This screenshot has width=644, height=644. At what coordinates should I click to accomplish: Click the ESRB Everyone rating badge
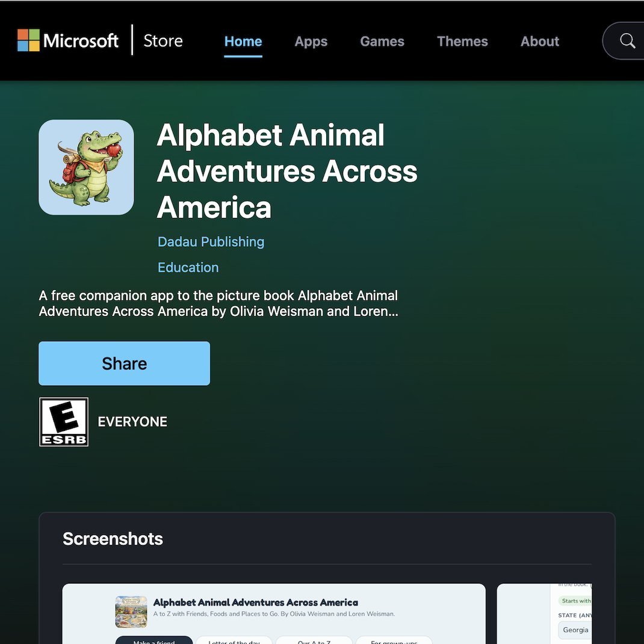pos(64,422)
